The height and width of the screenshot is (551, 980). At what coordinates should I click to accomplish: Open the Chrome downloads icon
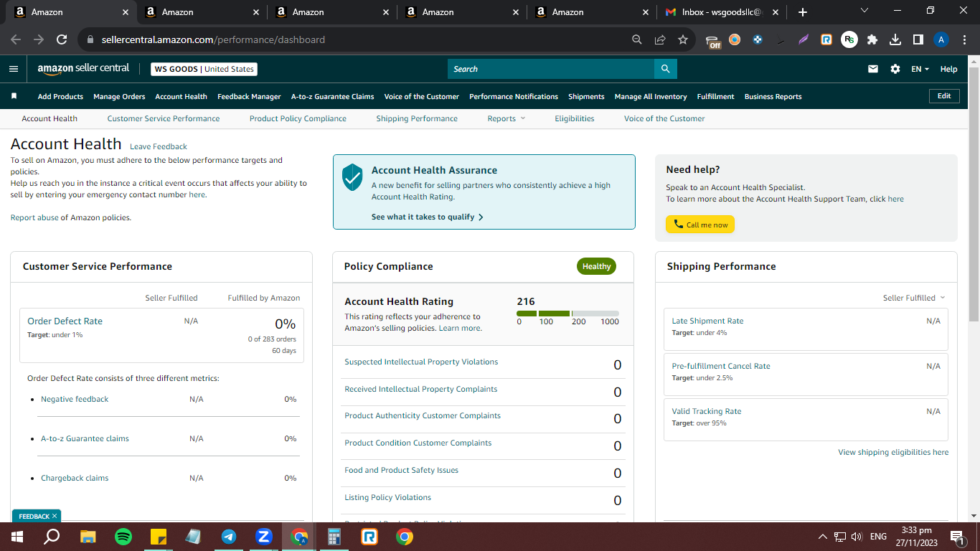895,39
